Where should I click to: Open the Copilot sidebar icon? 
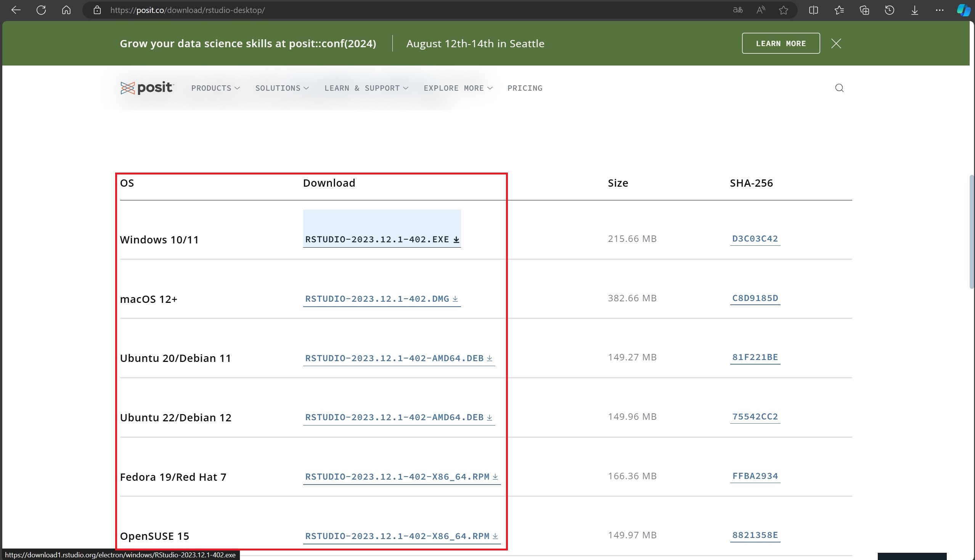963,10
